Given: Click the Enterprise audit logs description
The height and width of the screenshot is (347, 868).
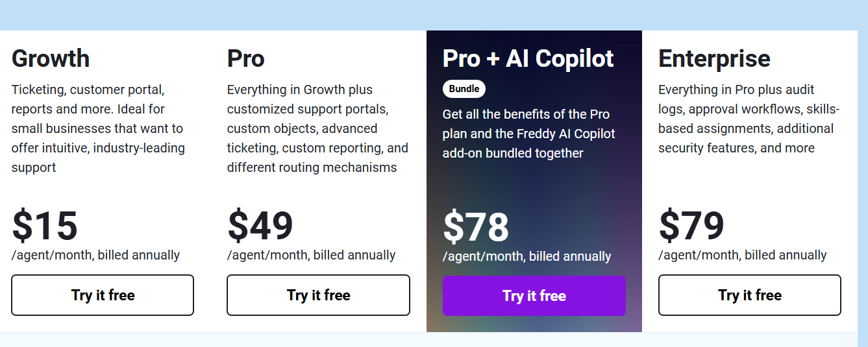Looking at the screenshot, I should 749,119.
